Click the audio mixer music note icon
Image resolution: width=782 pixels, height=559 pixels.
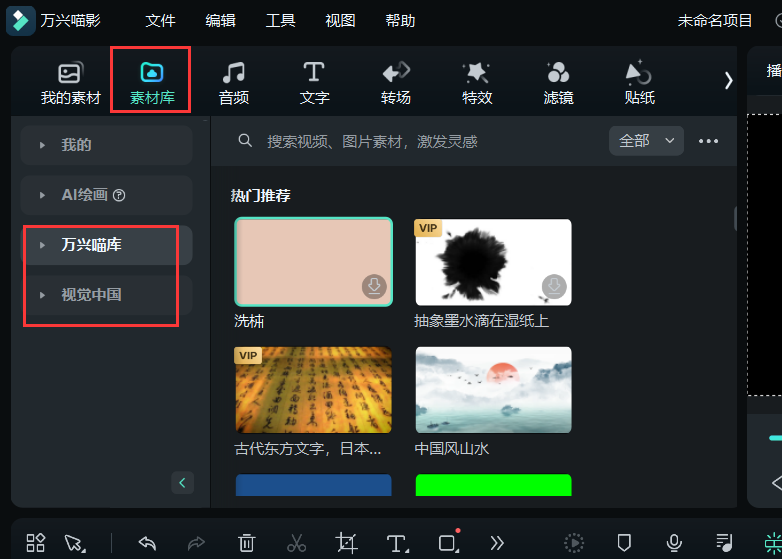[724, 543]
